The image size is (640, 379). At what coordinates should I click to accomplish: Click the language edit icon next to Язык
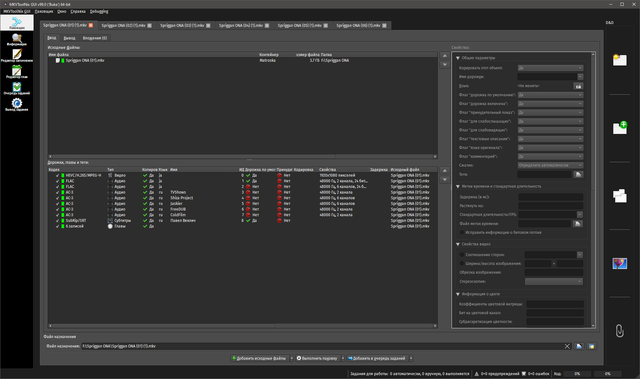(x=578, y=86)
